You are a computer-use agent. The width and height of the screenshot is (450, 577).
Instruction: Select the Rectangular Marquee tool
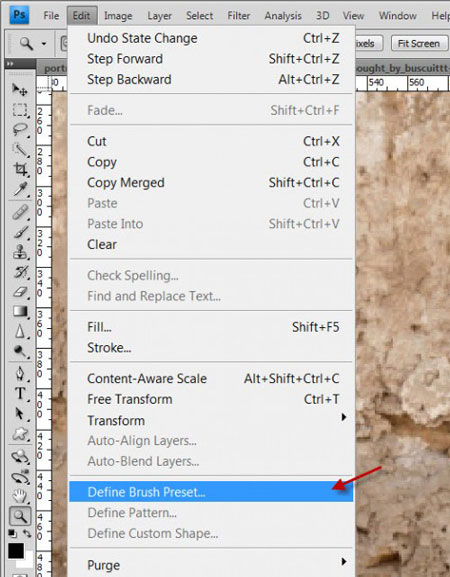click(20, 109)
